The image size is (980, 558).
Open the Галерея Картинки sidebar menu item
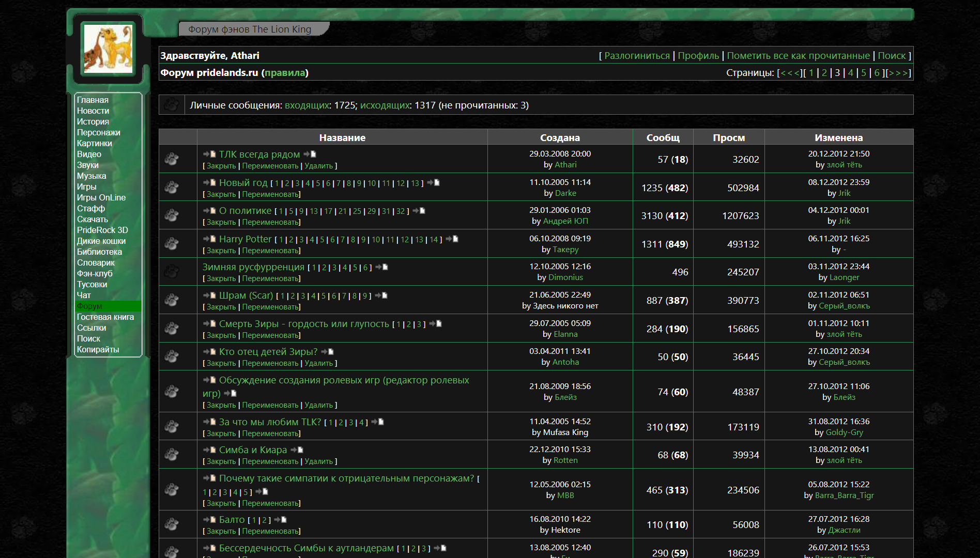pyautogui.click(x=94, y=143)
